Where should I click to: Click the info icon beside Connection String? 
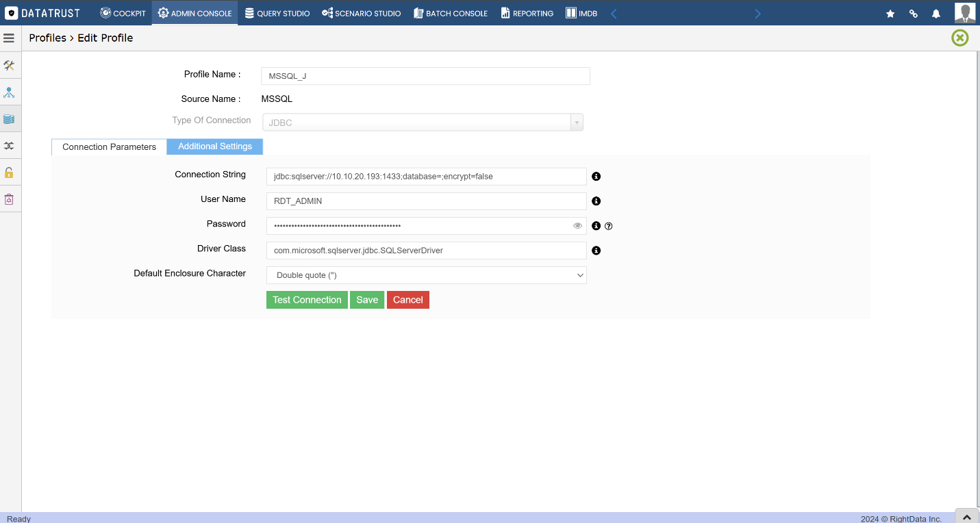[596, 176]
